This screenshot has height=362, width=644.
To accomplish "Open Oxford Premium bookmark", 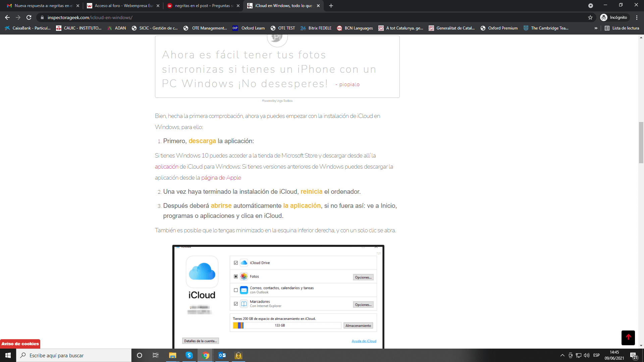I will point(499,28).
